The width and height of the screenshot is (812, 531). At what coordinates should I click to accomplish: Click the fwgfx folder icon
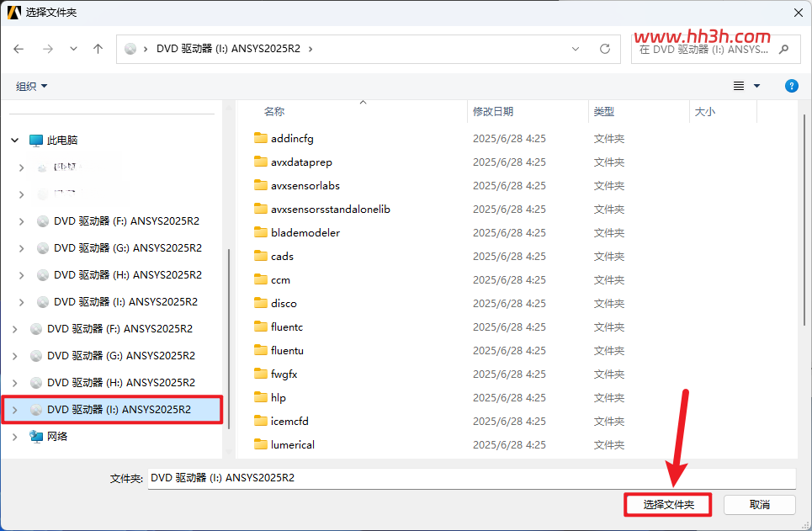click(261, 374)
